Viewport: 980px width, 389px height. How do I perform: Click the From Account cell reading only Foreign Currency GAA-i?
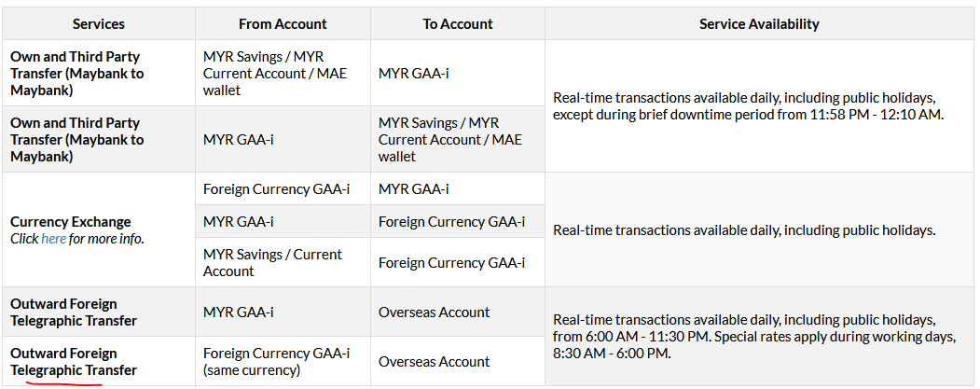tap(276, 189)
